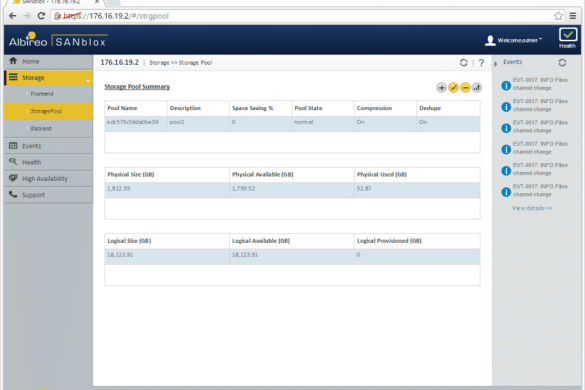Image resolution: width=585 pixels, height=390 pixels.
Task: Refresh the Storage Pool page content
Action: pos(463,63)
